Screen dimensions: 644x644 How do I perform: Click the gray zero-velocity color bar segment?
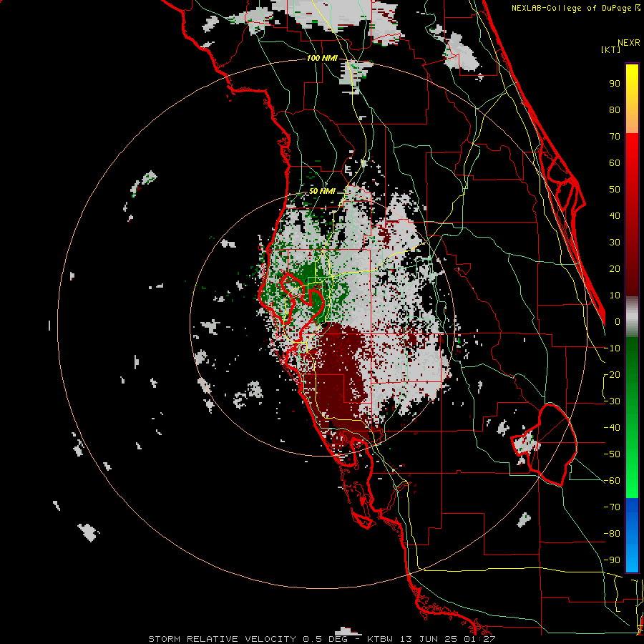point(632,317)
